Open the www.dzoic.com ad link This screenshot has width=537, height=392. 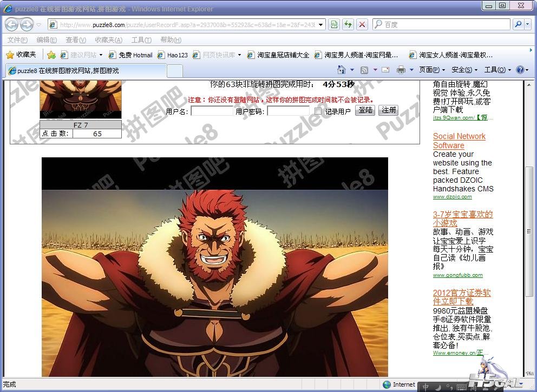452,197
